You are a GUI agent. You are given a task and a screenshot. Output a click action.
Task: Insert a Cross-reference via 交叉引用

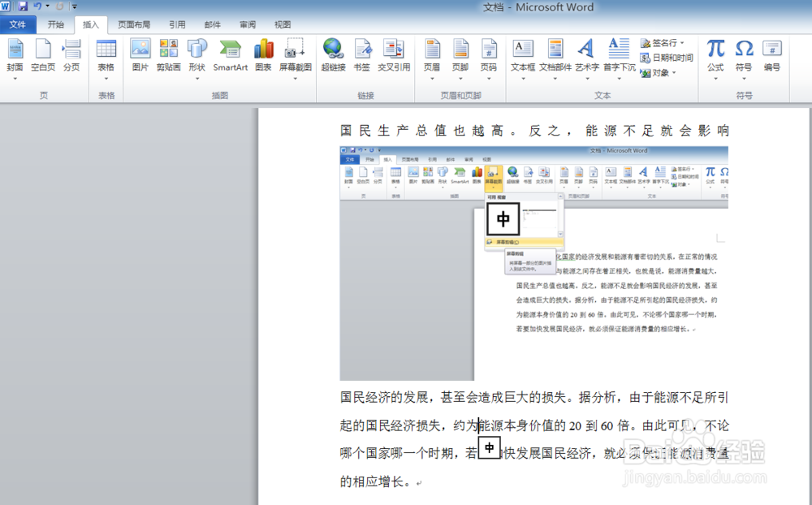[395, 54]
